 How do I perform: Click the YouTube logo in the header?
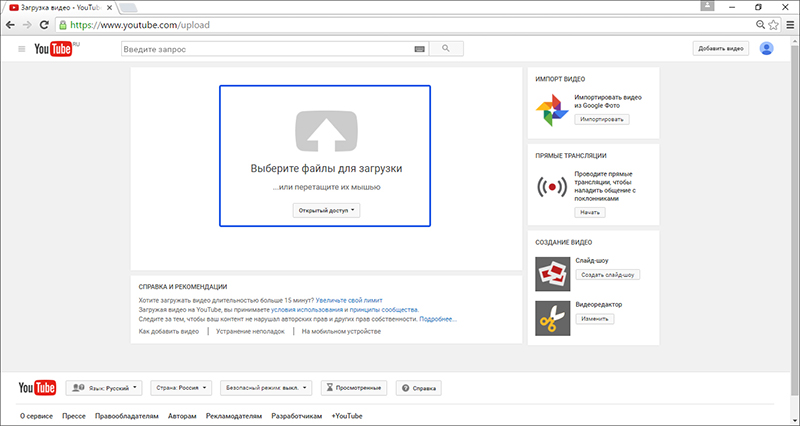(56, 49)
